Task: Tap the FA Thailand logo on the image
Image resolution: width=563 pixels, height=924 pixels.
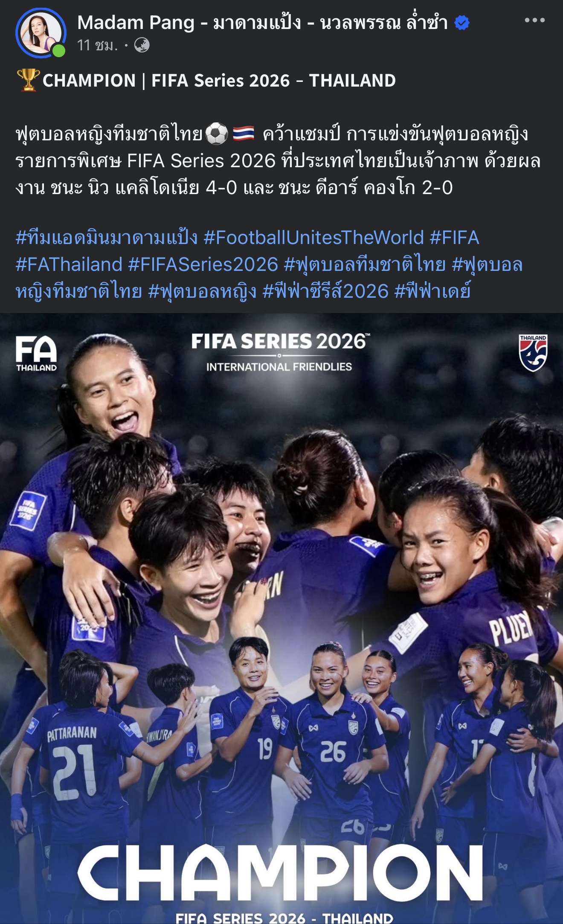Action: pos(36,354)
